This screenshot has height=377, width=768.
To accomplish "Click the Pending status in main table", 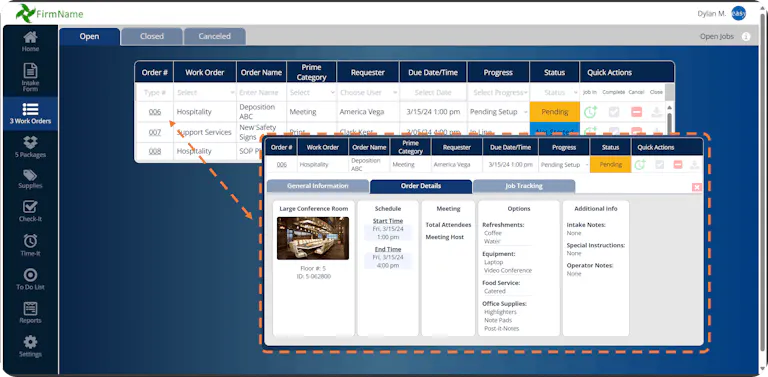I will coord(554,112).
